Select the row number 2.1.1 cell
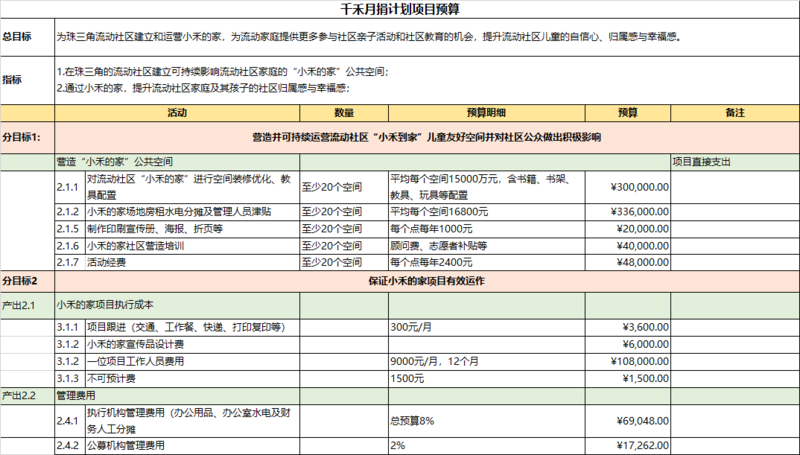The width and height of the screenshot is (800, 455). pyautogui.click(x=69, y=187)
